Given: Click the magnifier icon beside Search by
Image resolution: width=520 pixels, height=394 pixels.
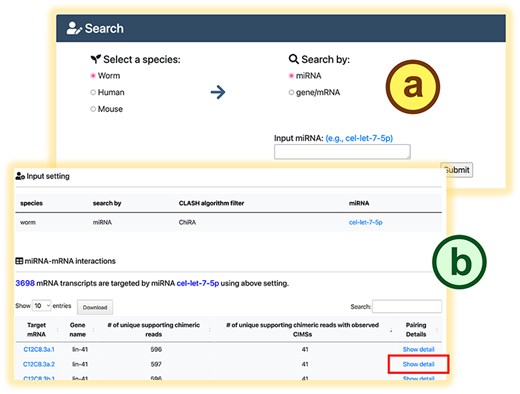Looking at the screenshot, I should (x=293, y=59).
